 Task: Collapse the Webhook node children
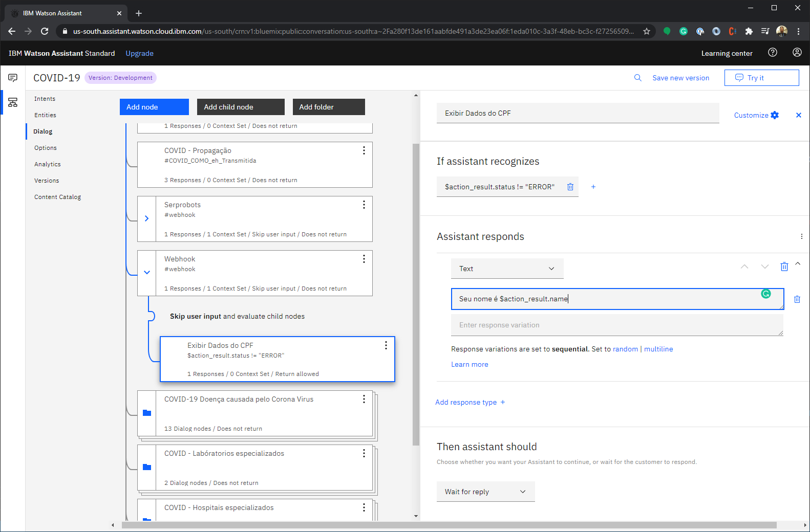147,273
